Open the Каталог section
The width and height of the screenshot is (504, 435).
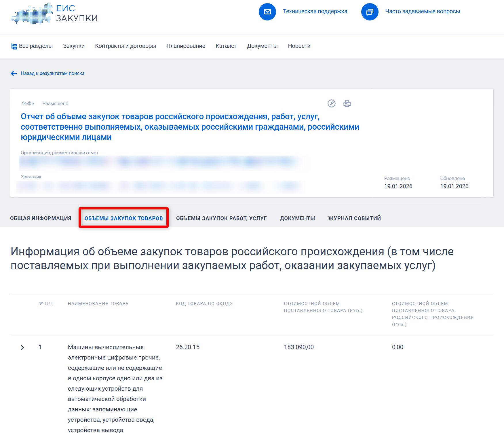click(x=226, y=46)
